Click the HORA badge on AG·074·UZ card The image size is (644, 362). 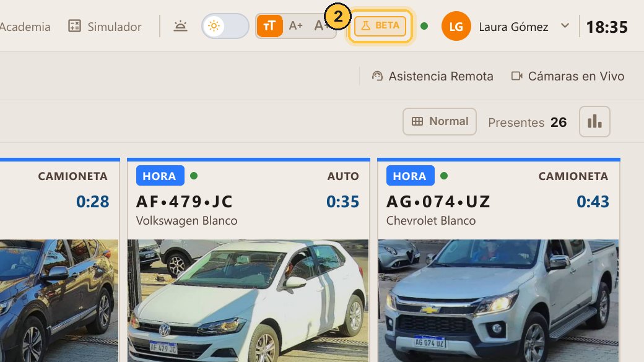coord(410,176)
